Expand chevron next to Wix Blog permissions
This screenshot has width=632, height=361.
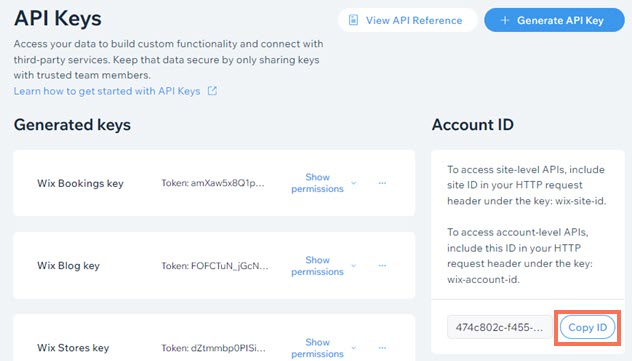pos(353,266)
